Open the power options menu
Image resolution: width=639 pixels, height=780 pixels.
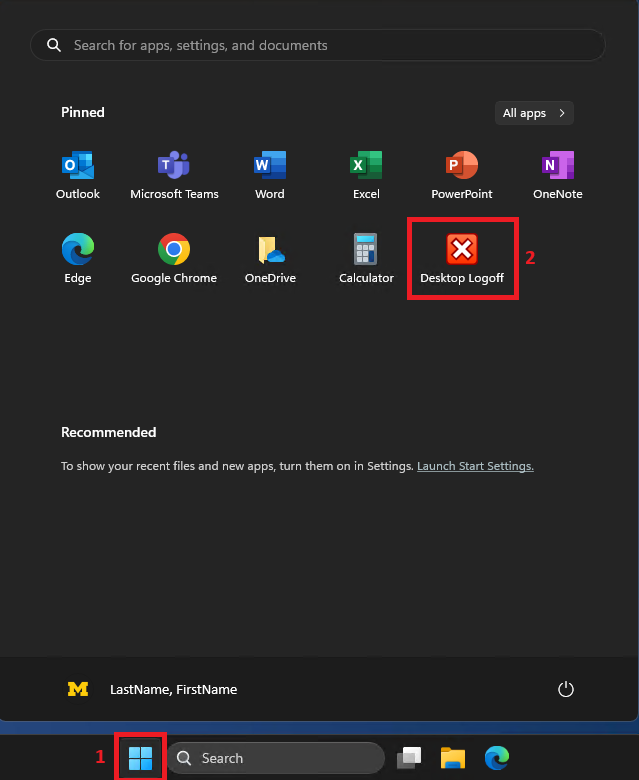(x=566, y=689)
